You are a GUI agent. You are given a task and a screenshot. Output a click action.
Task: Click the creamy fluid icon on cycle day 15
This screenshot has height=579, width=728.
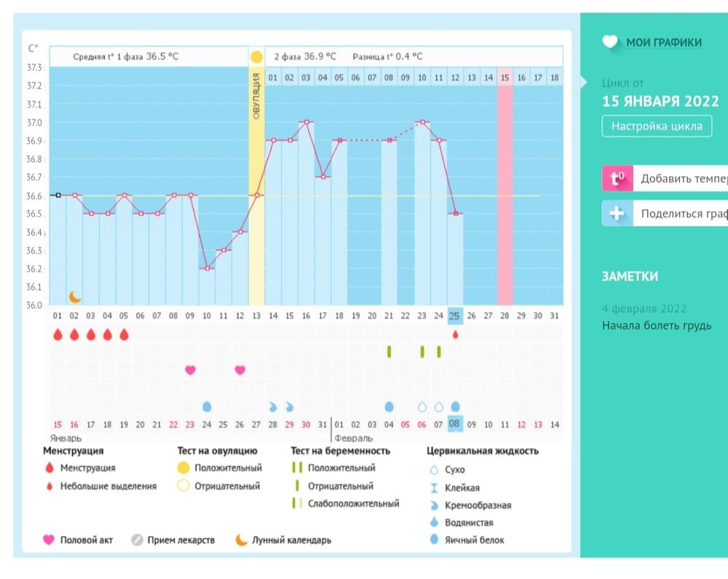coord(289,407)
